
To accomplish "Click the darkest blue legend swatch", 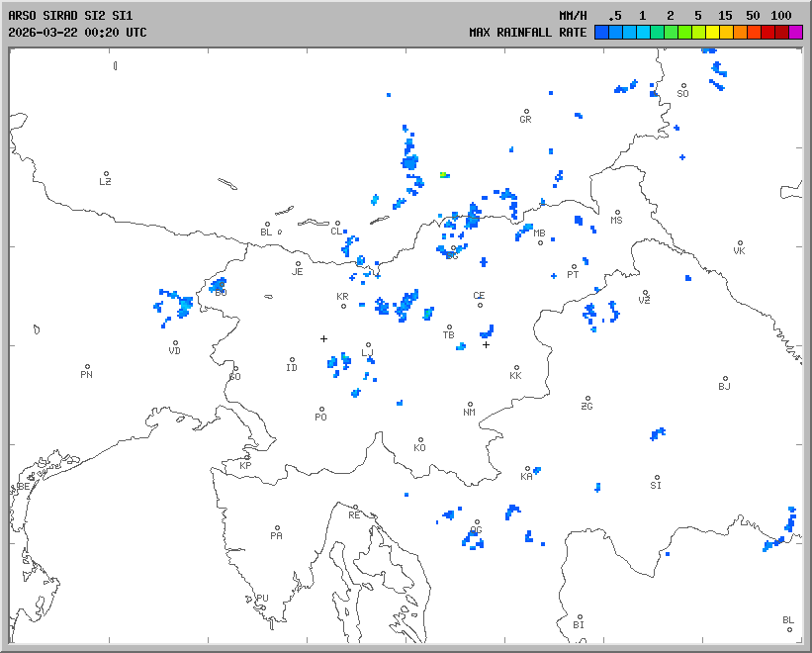I will point(601,33).
